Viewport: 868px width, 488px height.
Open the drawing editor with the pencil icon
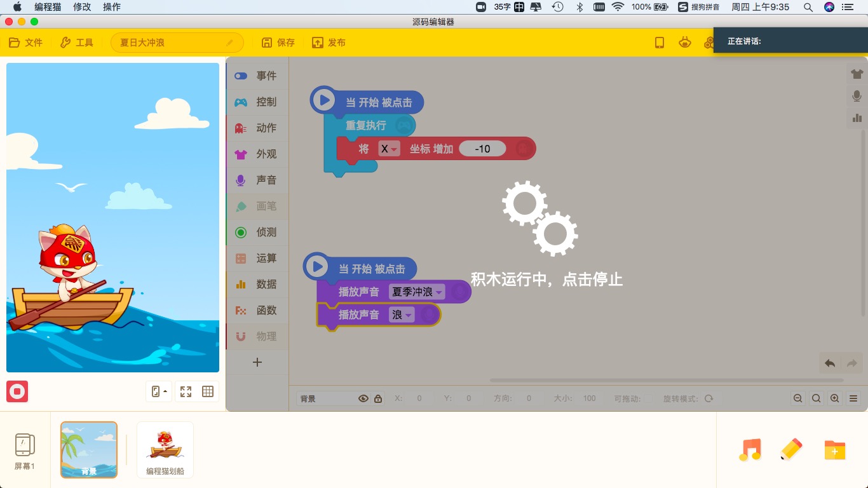click(x=791, y=450)
